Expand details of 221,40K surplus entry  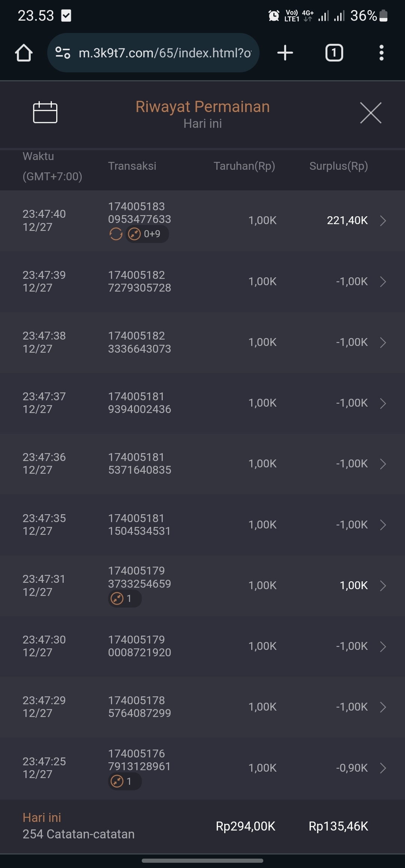pos(383,220)
